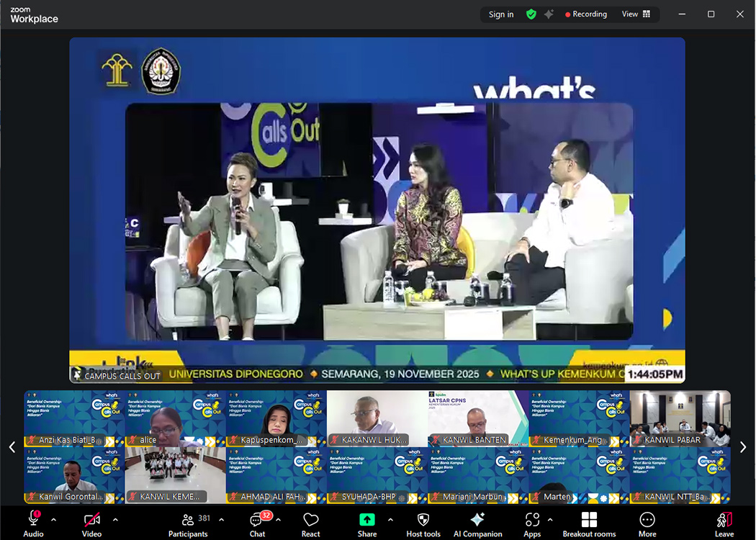
Task: Expand share options arrow next to Share
Action: pyautogui.click(x=390, y=519)
